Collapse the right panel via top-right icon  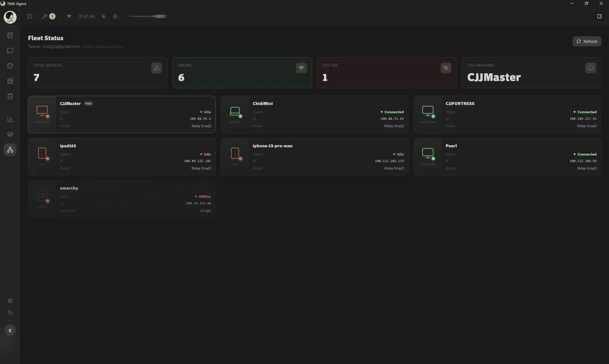[599, 16]
